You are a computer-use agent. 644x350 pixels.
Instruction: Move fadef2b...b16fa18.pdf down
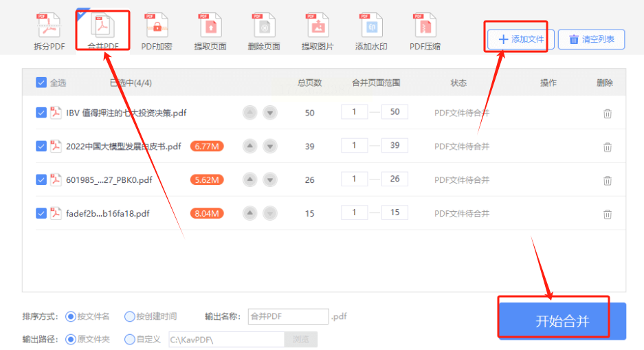pyautogui.click(x=270, y=213)
